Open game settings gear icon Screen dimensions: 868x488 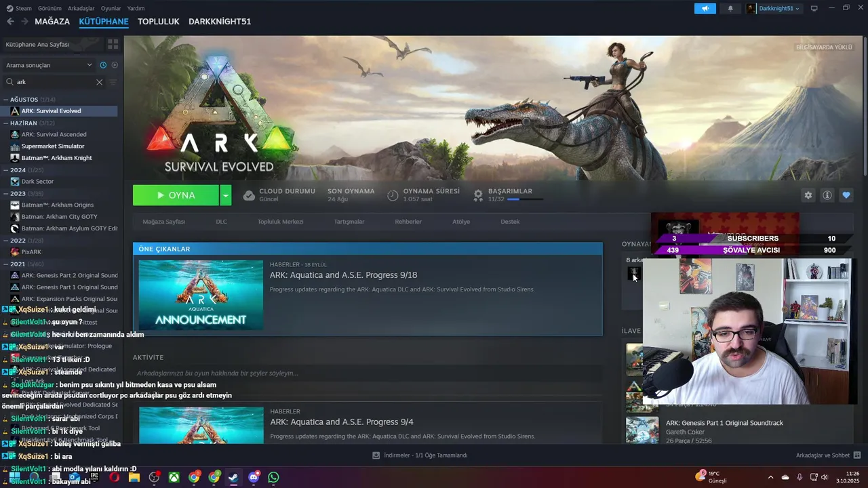[808, 195]
